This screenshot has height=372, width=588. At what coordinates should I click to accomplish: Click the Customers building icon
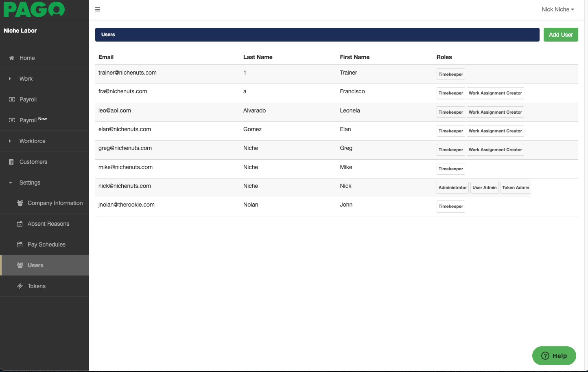click(11, 162)
